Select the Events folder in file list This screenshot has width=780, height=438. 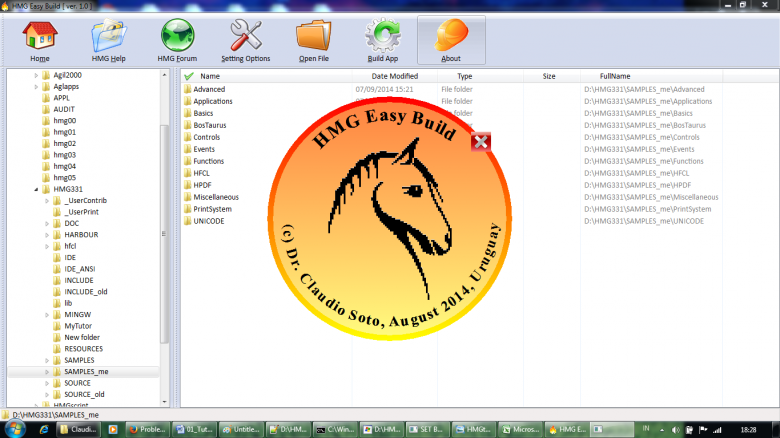pyautogui.click(x=204, y=149)
